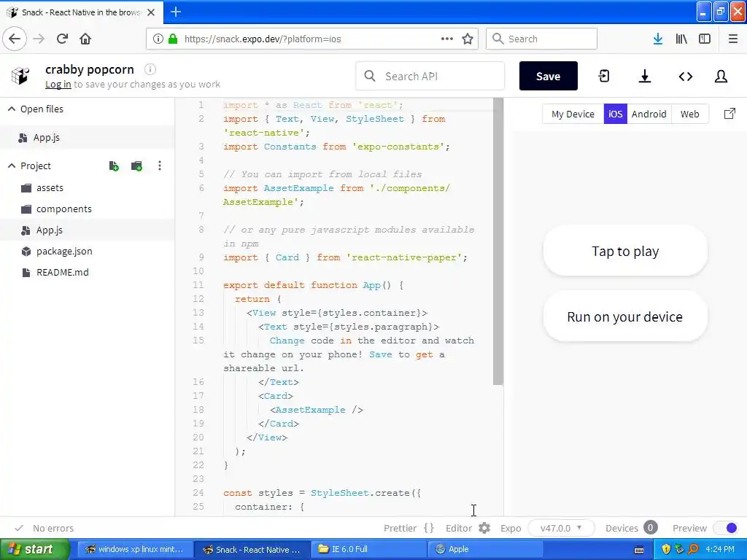Toggle the browser sidebar icon
This screenshot has height=560, width=747.
tap(705, 39)
